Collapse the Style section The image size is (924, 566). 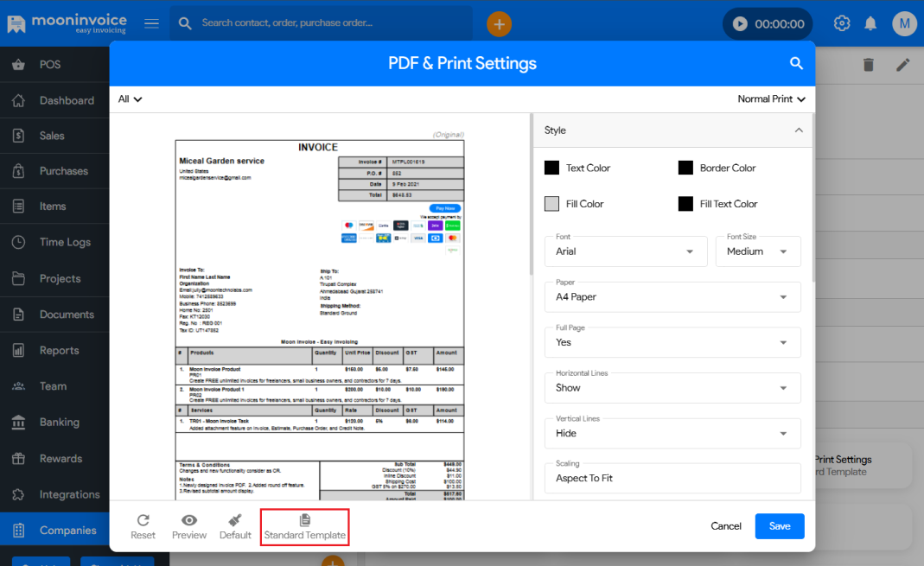coord(799,130)
